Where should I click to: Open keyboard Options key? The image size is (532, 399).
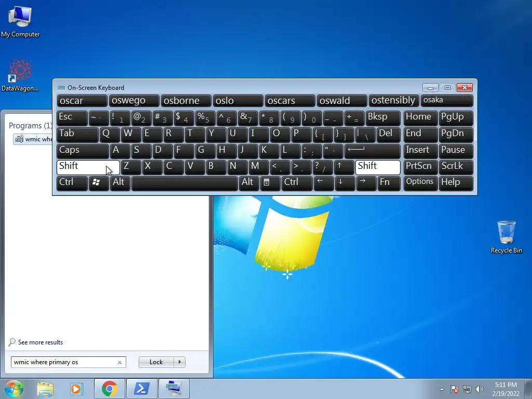[420, 183]
